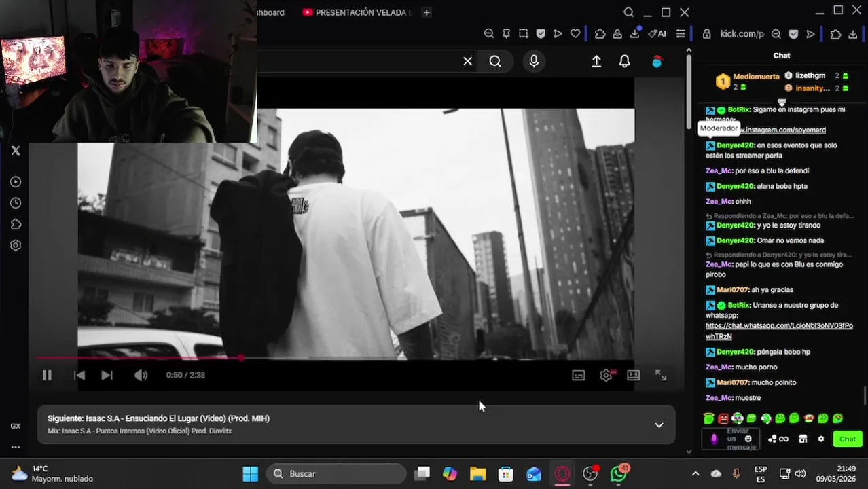Screen dimensions: 868x489
Task: Open settings gear in Opera sidebar
Action: click(x=16, y=245)
